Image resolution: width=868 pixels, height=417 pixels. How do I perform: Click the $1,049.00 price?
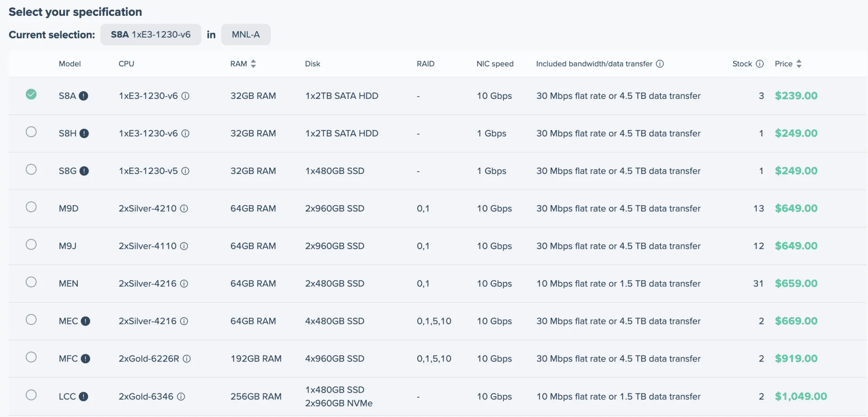tap(801, 397)
